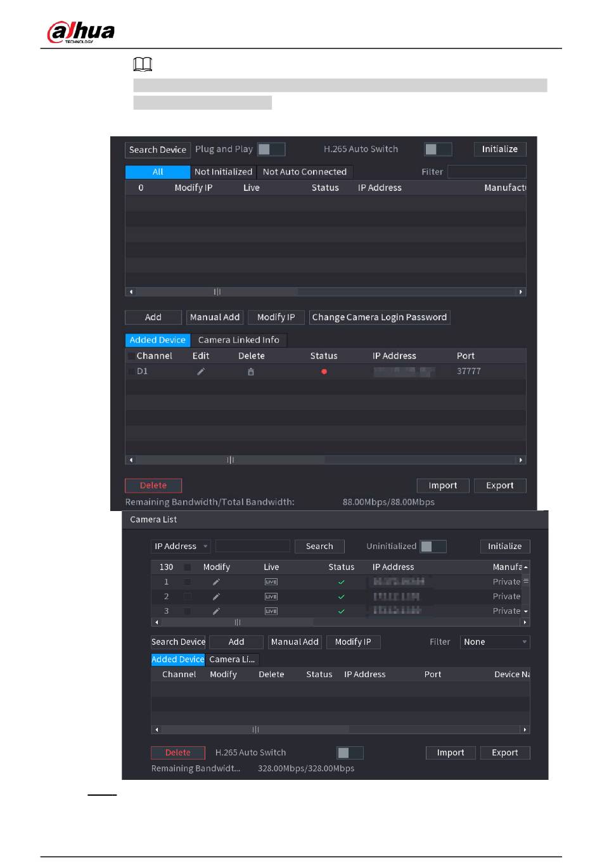
Task: Switch to Added Device tab in upper panel
Action: pyautogui.click(x=158, y=340)
